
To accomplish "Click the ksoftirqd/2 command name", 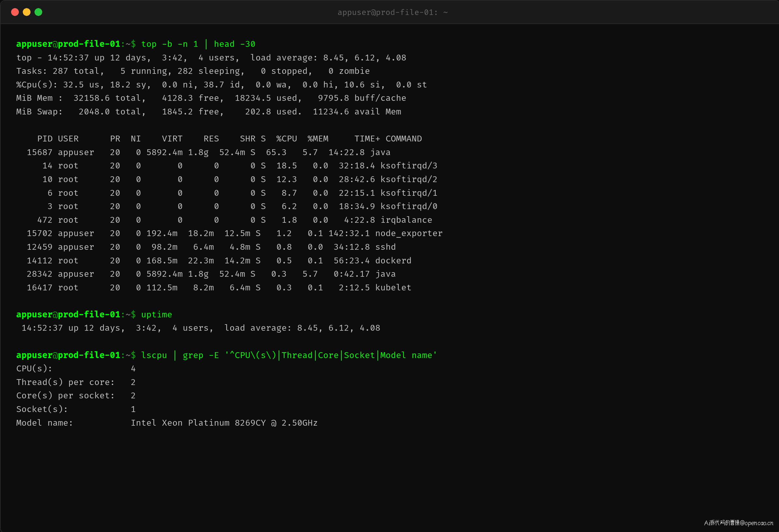I will click(409, 180).
